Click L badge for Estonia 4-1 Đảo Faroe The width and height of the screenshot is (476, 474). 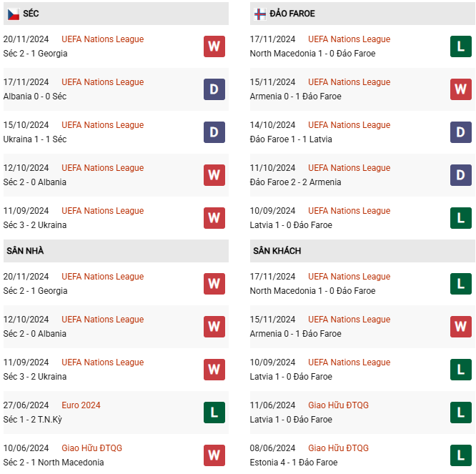coord(460,455)
